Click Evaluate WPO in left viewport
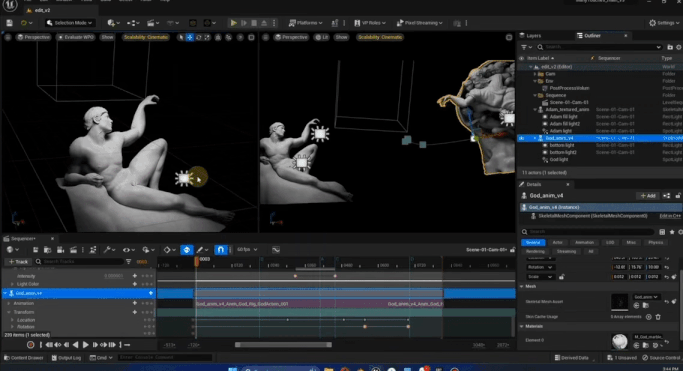 tap(76, 37)
